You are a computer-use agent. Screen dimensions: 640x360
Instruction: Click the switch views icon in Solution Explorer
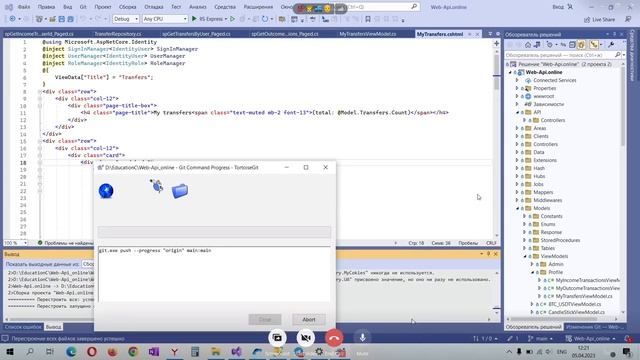(537, 45)
